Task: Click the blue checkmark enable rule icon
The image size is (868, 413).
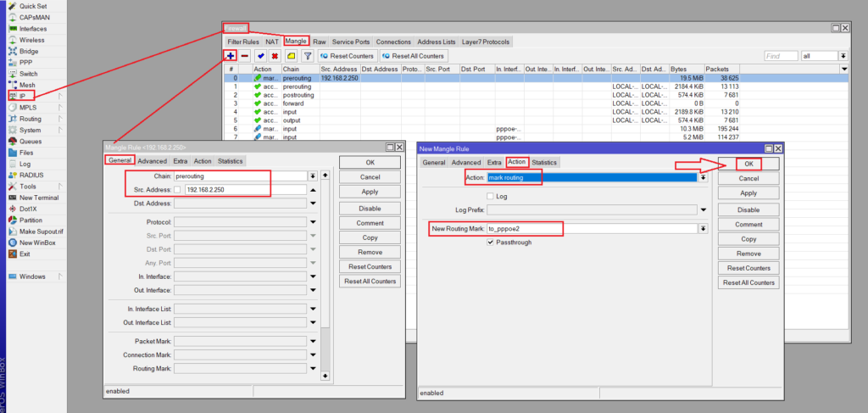Action: click(x=260, y=56)
